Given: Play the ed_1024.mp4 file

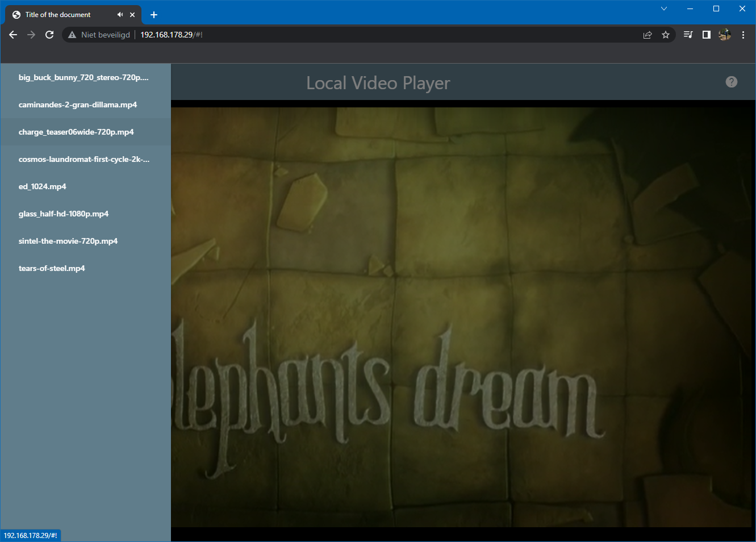Looking at the screenshot, I should pyautogui.click(x=85, y=186).
